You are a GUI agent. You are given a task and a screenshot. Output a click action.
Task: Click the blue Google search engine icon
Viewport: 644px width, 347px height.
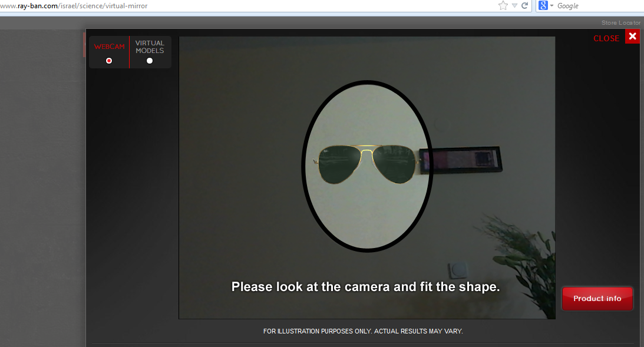(543, 6)
